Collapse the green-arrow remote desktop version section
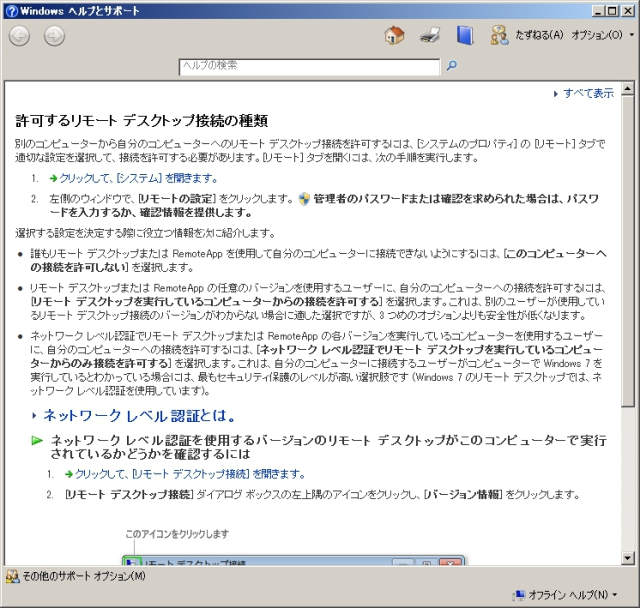The width and height of the screenshot is (640, 608). tap(37, 441)
